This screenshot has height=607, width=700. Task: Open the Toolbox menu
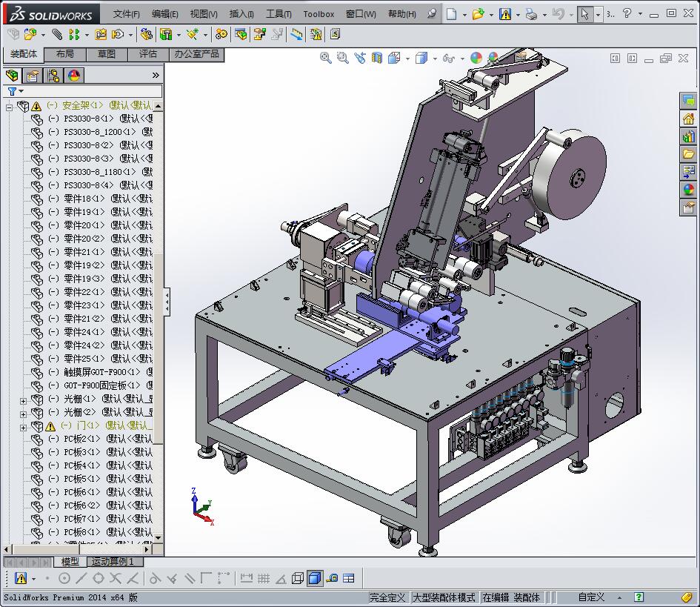[319, 14]
